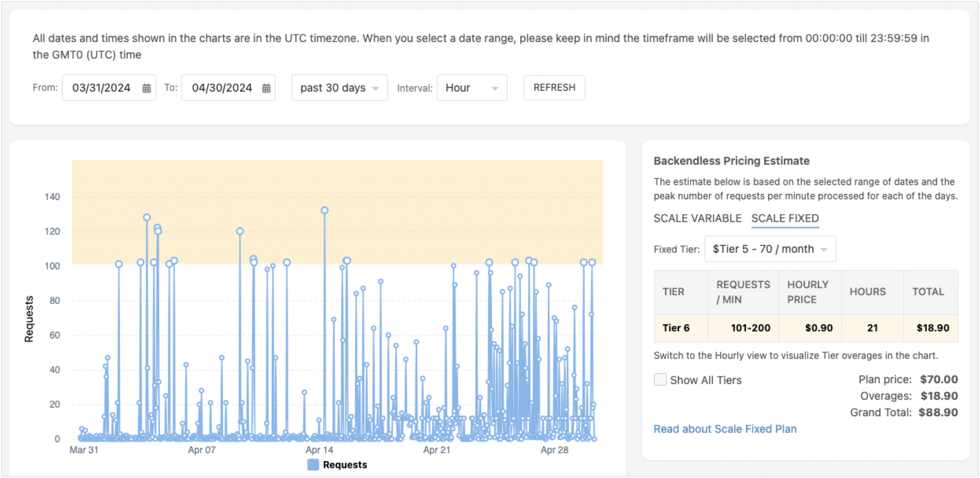Viewport: 980px width, 478px height.
Task: Open the Interval Hour dropdown
Action: [x=471, y=88]
